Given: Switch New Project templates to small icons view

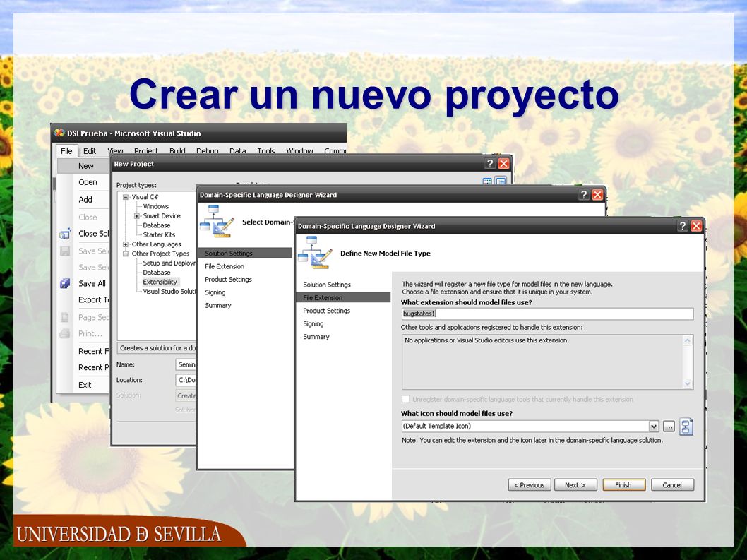Looking at the screenshot, I should click(x=501, y=181).
